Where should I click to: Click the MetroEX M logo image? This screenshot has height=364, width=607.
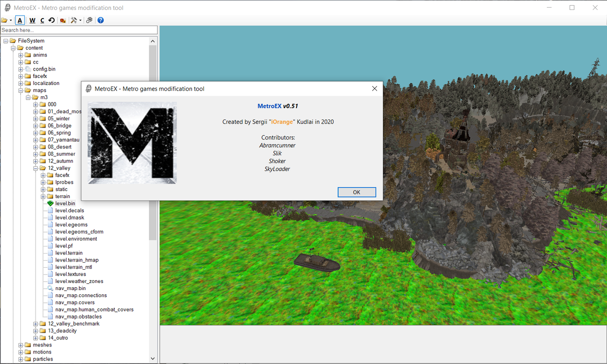[132, 143]
